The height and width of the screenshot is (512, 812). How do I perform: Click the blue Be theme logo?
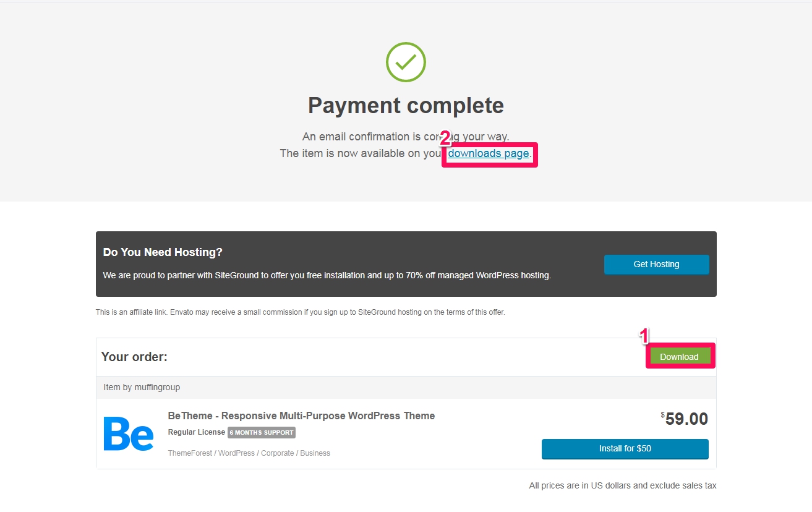[x=129, y=433]
